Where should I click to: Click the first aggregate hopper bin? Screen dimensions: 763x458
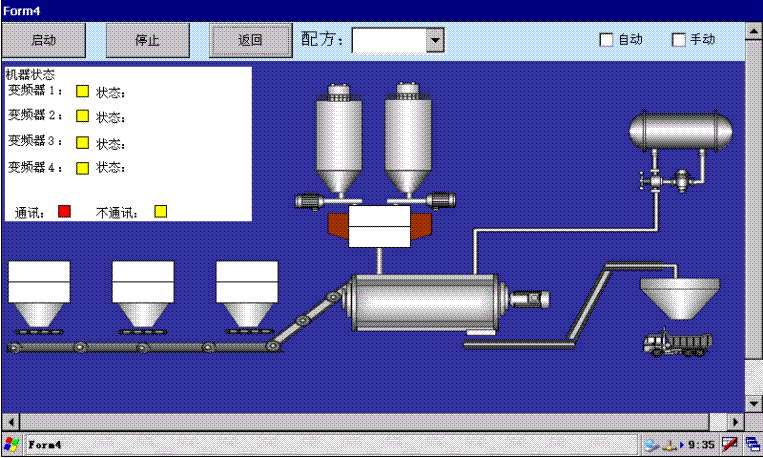click(x=39, y=294)
